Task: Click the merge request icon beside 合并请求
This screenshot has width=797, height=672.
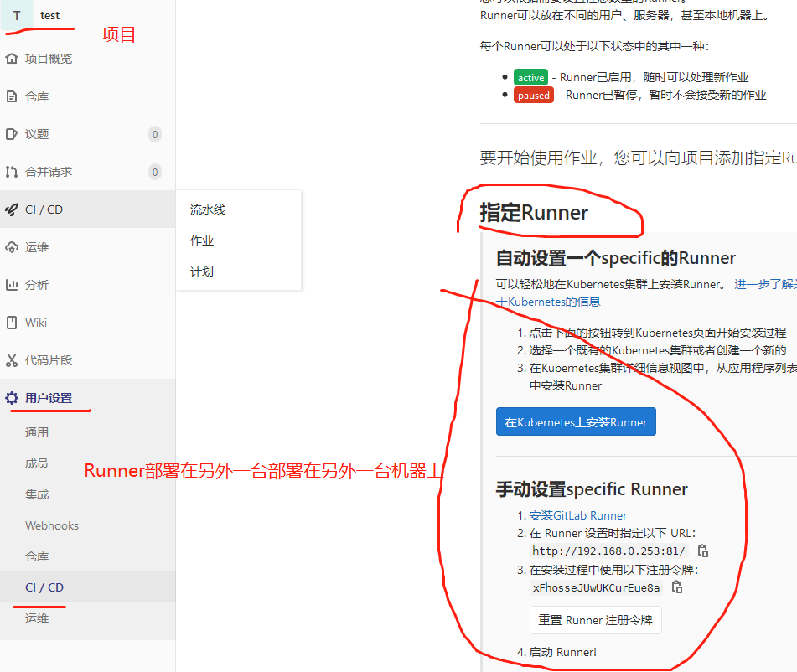Action: (x=12, y=172)
